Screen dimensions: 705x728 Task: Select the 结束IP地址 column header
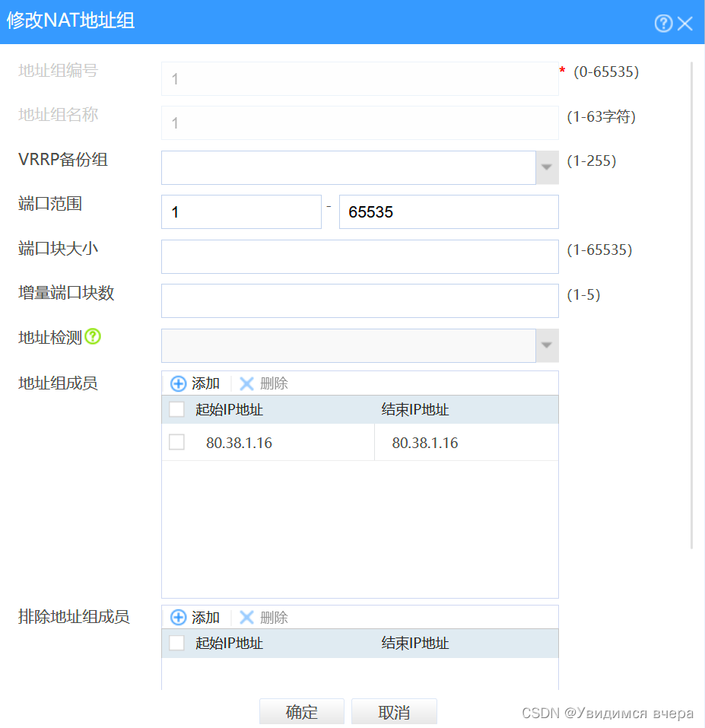416,409
